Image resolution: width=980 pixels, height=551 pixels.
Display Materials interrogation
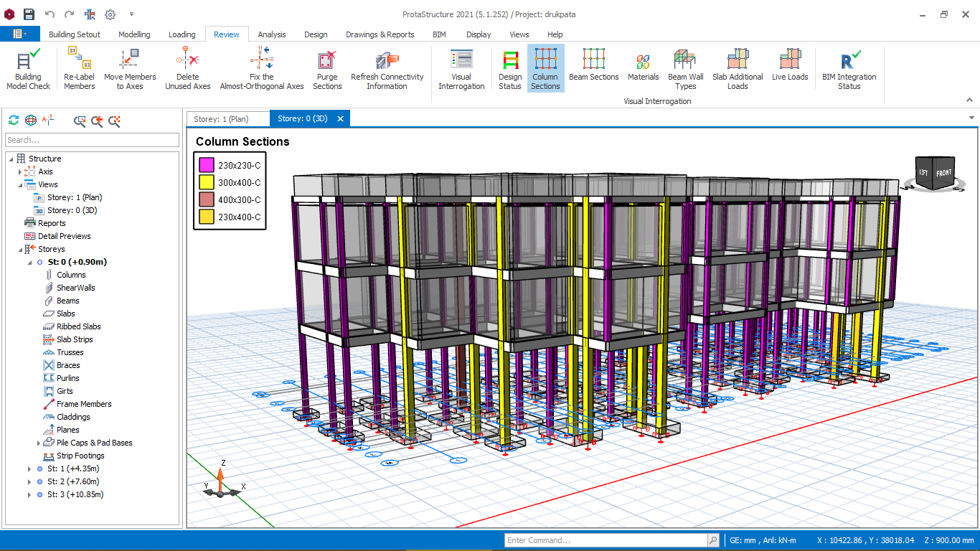(644, 65)
